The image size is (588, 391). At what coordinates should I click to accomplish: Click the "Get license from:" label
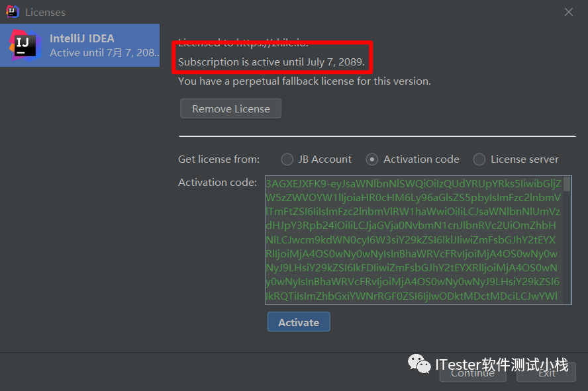pos(219,159)
